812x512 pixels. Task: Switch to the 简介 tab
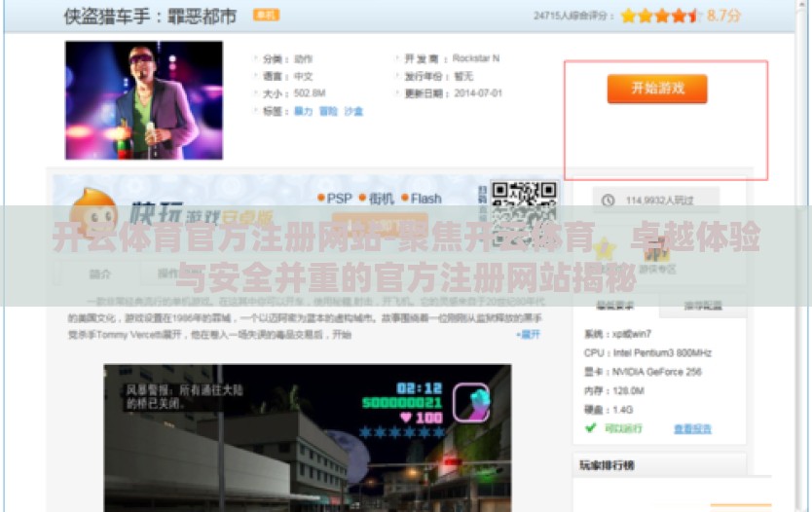(100, 274)
